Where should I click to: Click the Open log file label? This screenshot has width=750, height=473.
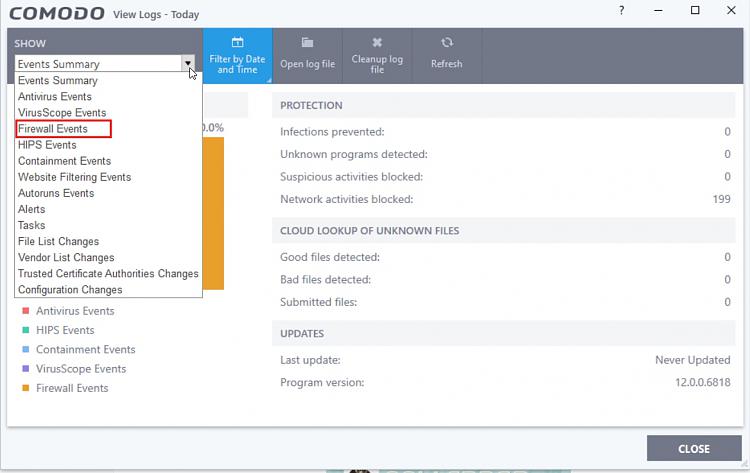(x=308, y=64)
